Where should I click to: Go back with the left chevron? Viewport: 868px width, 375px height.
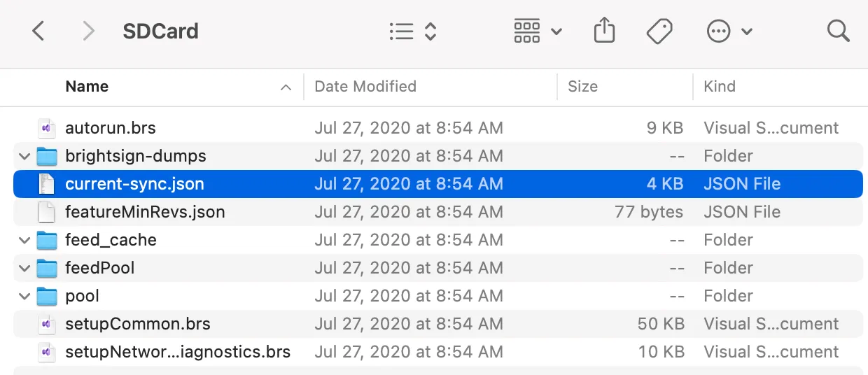[x=38, y=31]
